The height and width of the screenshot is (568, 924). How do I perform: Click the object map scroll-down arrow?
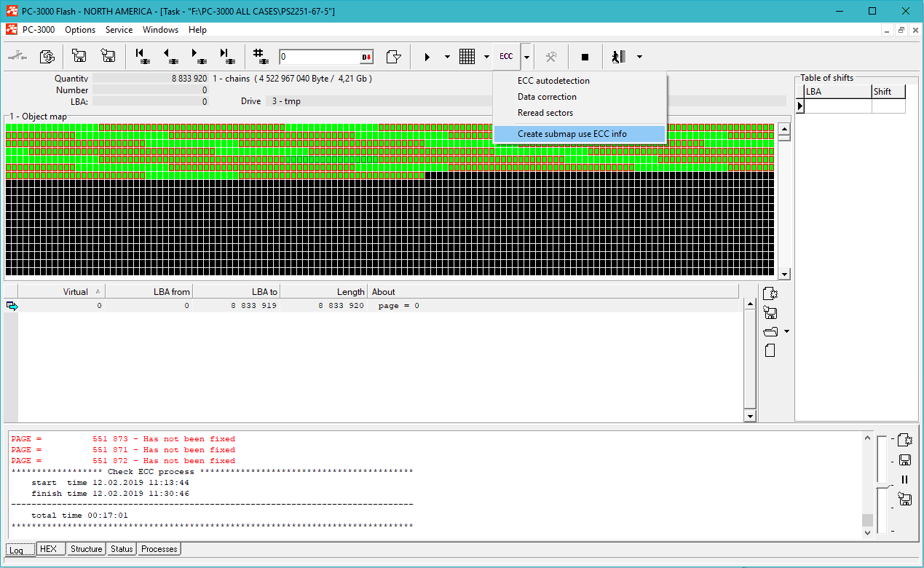(x=784, y=275)
